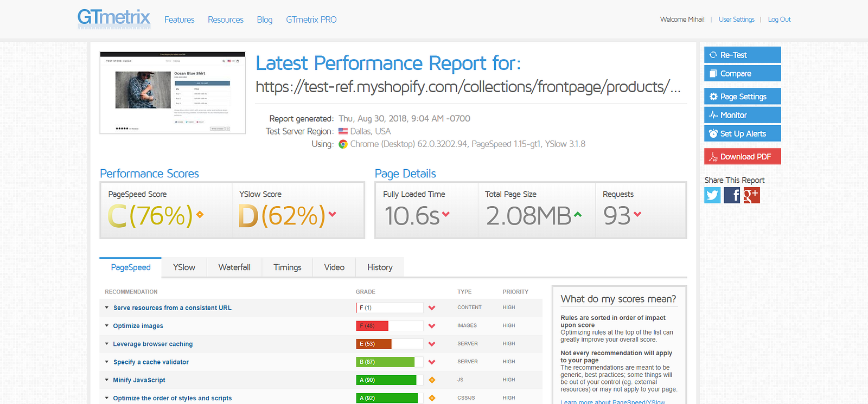Image resolution: width=868 pixels, height=404 pixels.
Task: Click the GTmetrix logo
Action: (x=114, y=18)
